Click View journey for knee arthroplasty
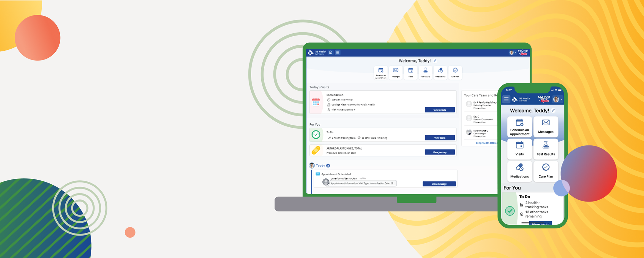 [440, 152]
